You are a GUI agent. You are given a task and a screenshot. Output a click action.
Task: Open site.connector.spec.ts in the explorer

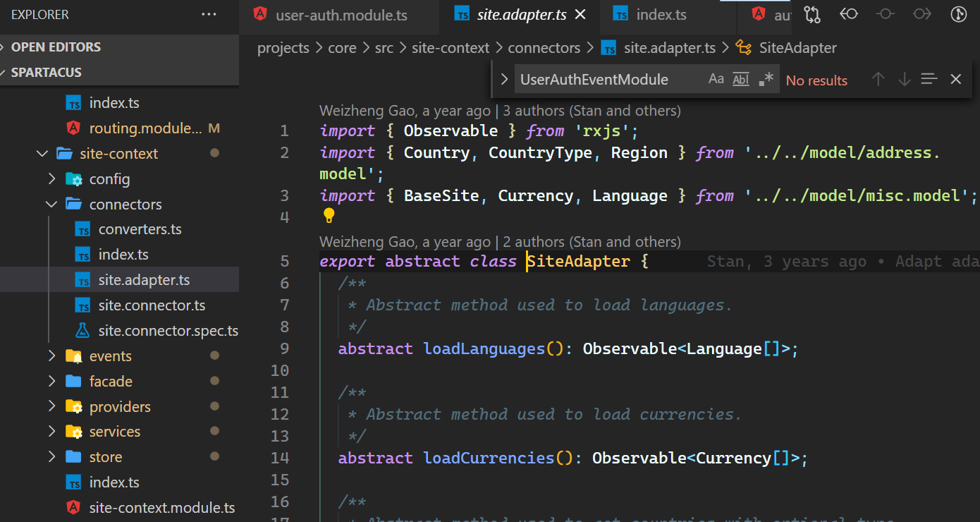[168, 331]
